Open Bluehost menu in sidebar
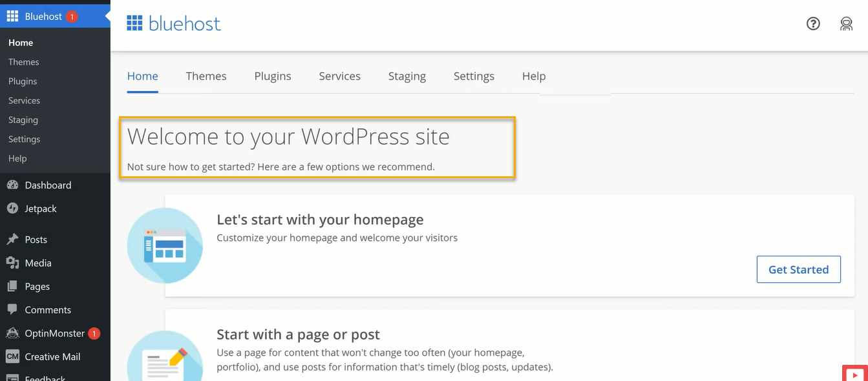This screenshot has width=868, height=381. 56,16
